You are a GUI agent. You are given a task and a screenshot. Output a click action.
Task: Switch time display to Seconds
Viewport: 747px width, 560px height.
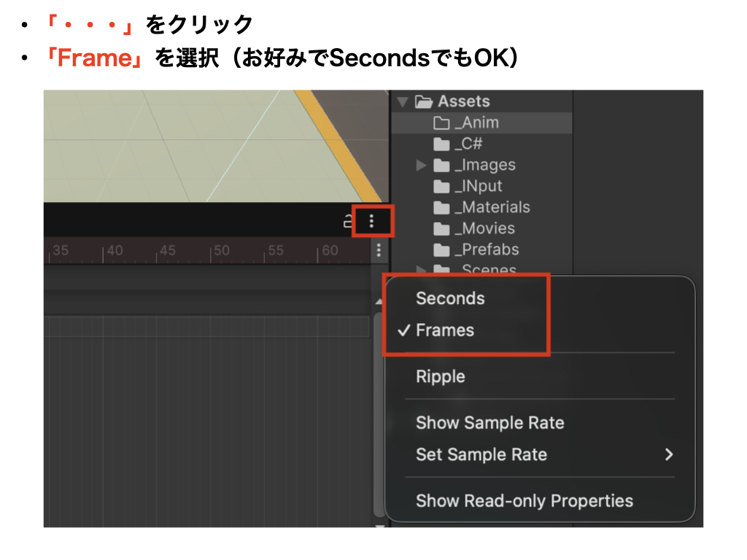(x=450, y=298)
